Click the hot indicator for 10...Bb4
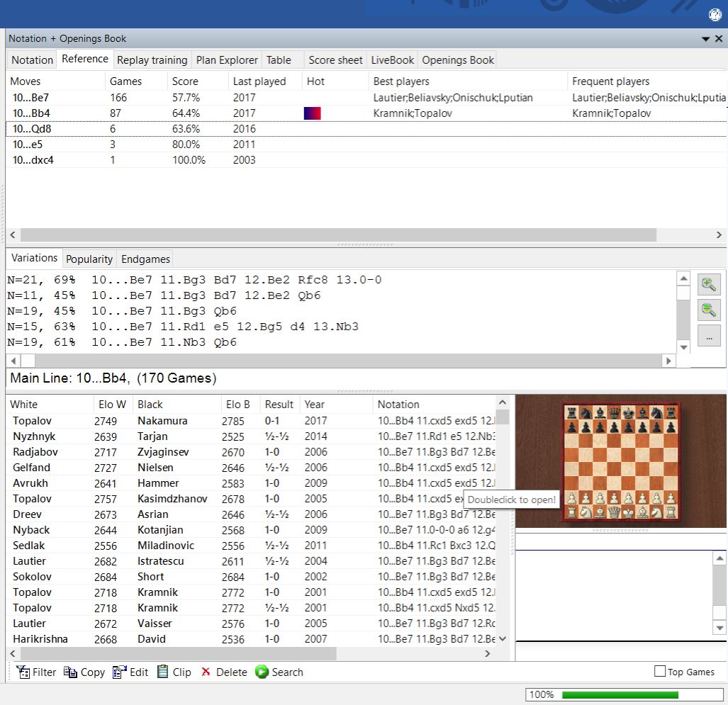 (313, 113)
